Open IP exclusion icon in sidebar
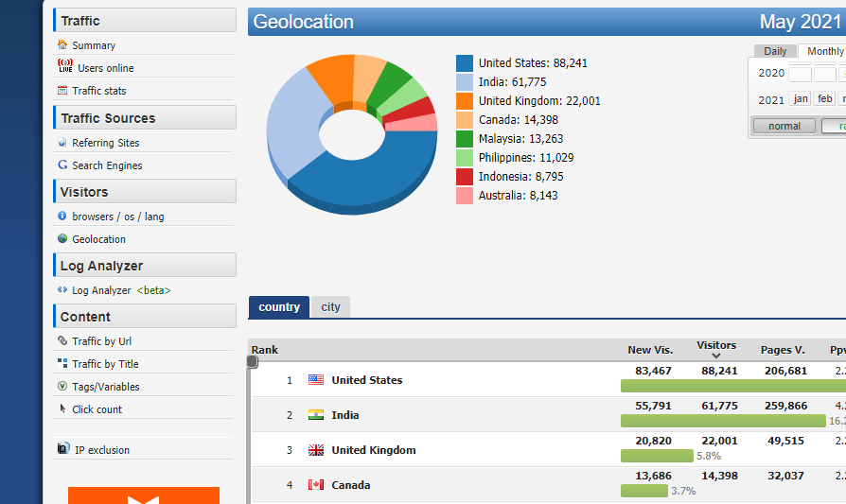The height and width of the screenshot is (504, 846). (x=63, y=449)
